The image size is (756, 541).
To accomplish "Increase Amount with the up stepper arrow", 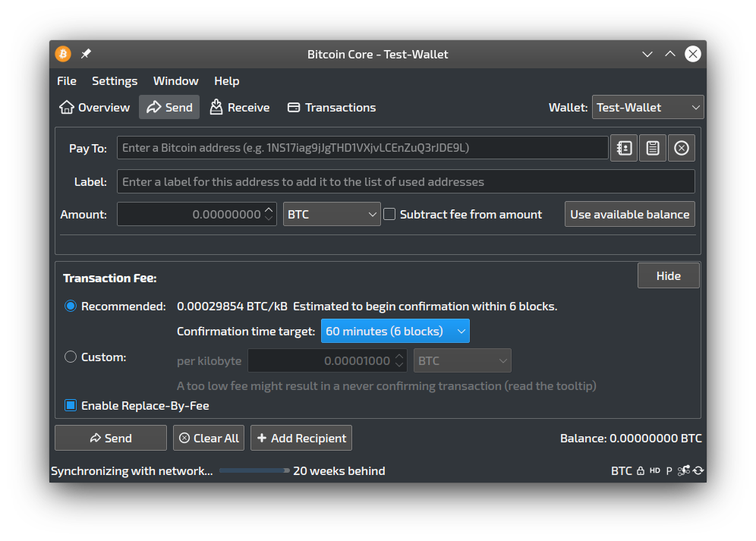I will (269, 209).
